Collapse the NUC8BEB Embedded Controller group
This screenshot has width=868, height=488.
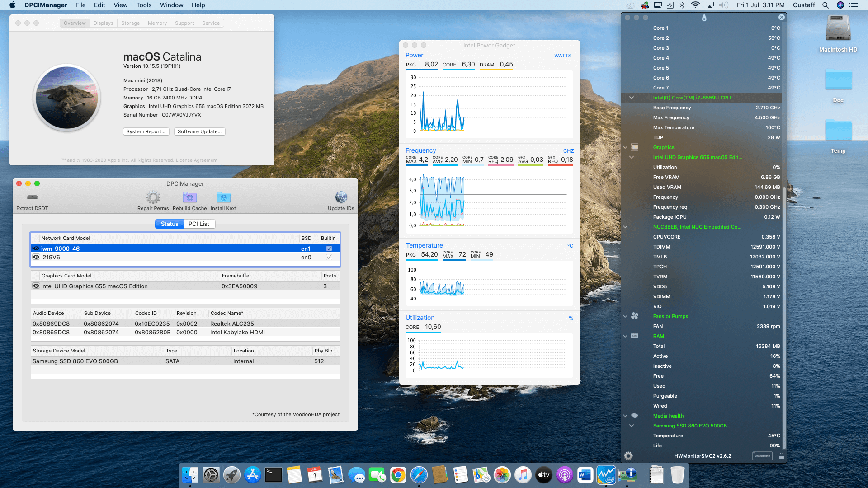point(625,227)
